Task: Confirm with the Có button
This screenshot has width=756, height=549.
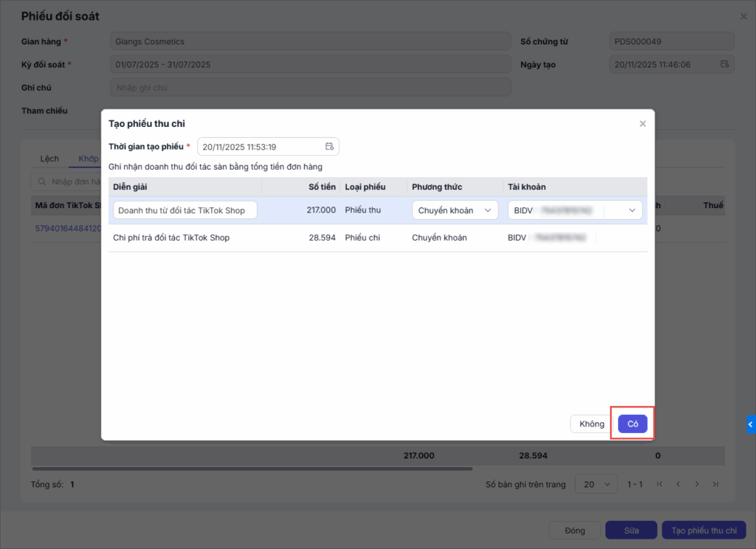Action: click(x=633, y=424)
